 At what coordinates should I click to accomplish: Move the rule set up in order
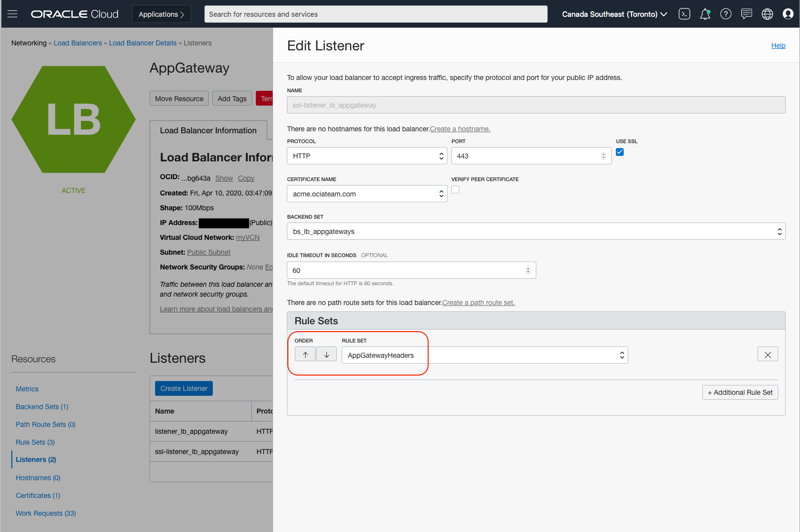pyautogui.click(x=305, y=354)
